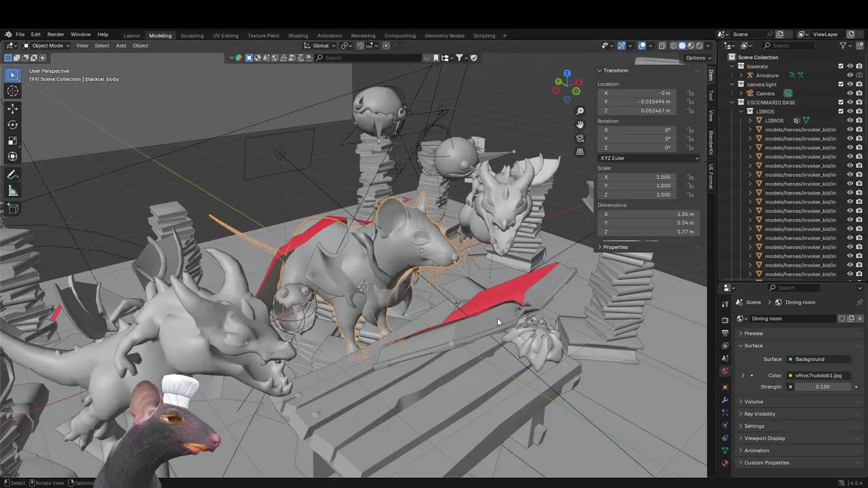Screen dimensions: 868x488
Task: Open Global transform orientation dropdown
Action: 319,45
